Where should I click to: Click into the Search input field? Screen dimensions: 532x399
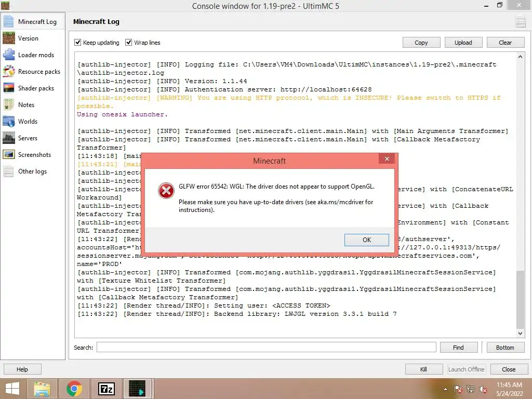(267, 347)
